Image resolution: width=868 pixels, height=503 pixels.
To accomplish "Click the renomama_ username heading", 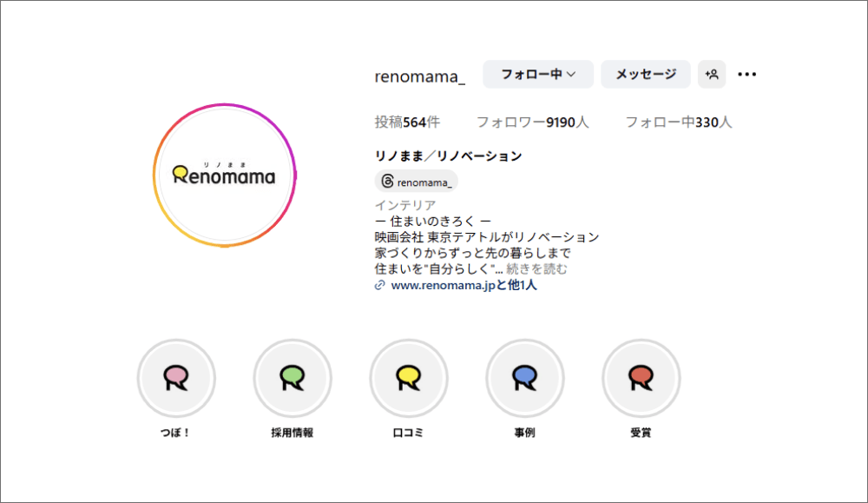I will click(x=419, y=76).
